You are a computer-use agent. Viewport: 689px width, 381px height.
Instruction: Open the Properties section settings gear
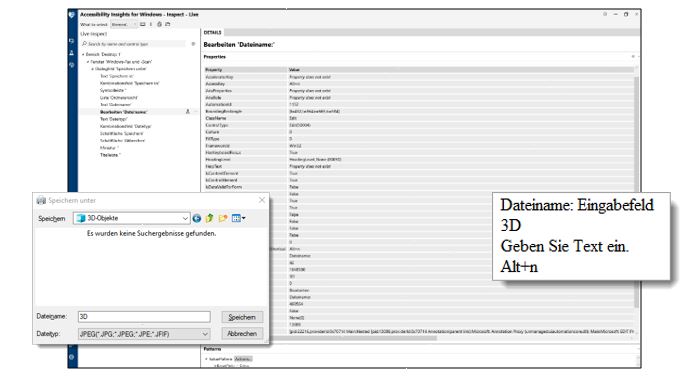[x=633, y=57]
